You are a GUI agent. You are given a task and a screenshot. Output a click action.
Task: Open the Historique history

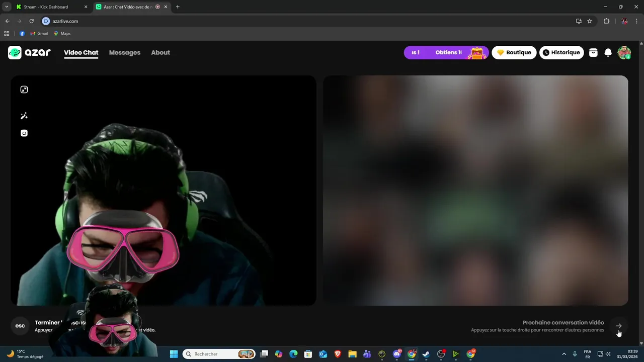(x=561, y=52)
